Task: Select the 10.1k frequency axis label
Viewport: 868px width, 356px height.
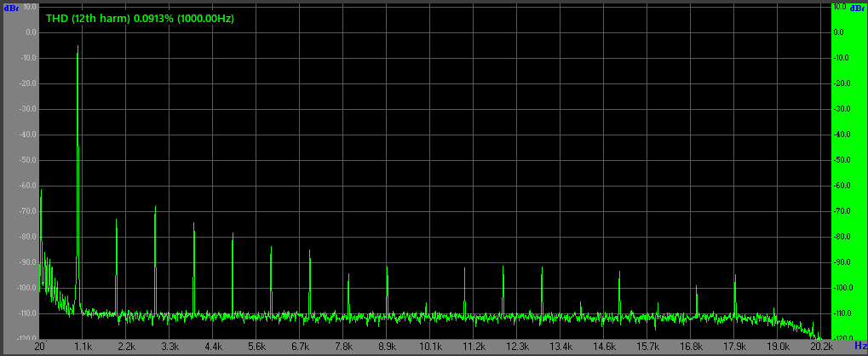Action: 431,347
